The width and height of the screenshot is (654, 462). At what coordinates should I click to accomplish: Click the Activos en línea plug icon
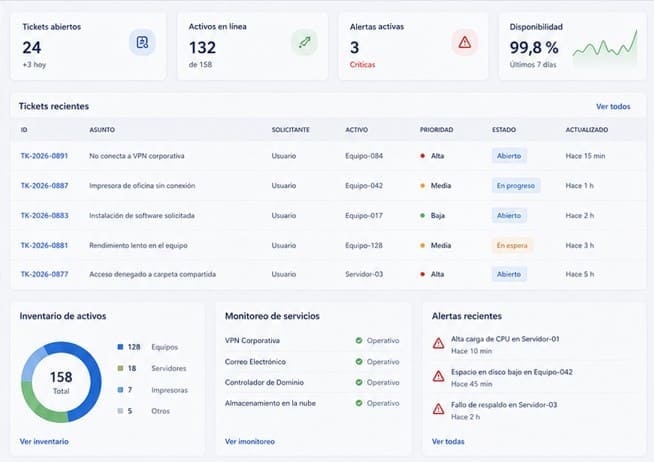click(304, 42)
